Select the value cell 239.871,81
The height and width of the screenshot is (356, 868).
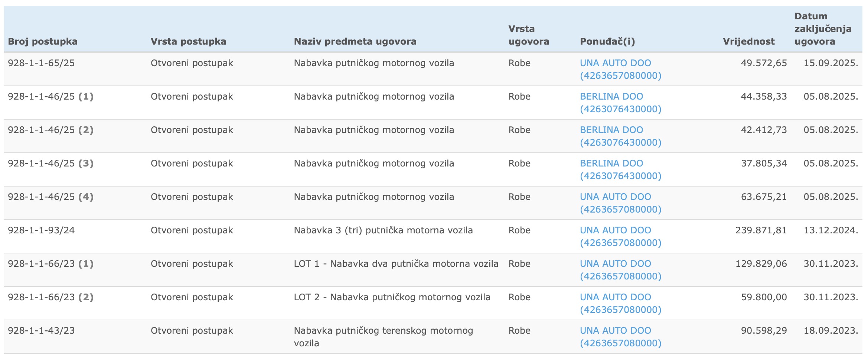(761, 230)
